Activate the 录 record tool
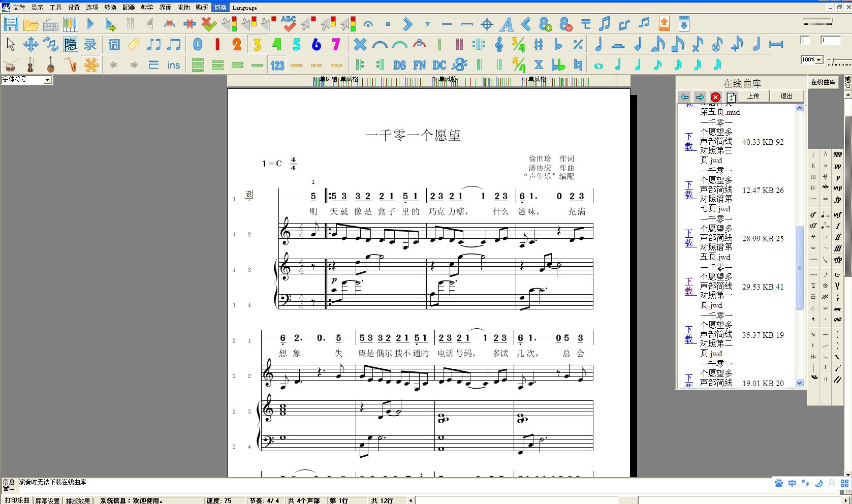The image size is (852, 504). [x=90, y=44]
